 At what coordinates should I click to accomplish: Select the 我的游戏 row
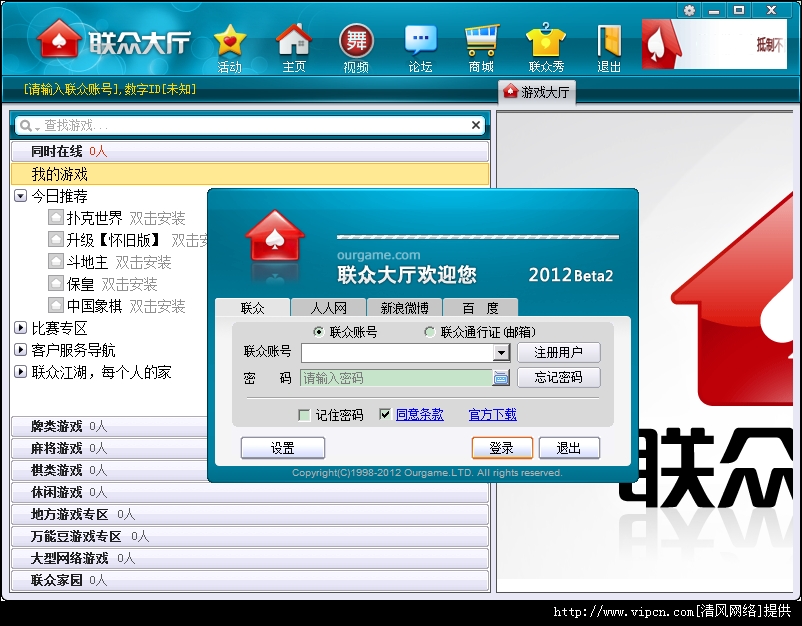pos(250,174)
